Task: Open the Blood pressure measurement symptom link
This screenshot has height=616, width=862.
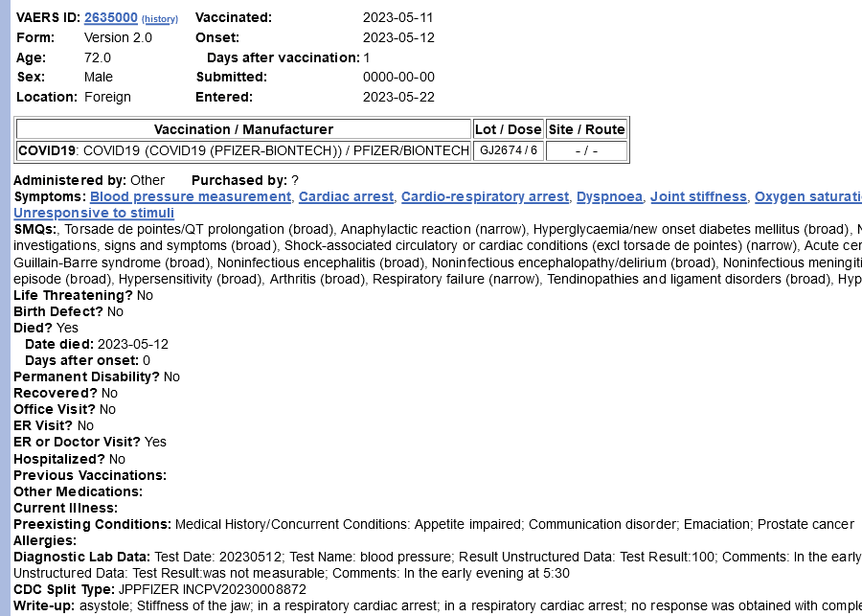Action: click(x=191, y=197)
